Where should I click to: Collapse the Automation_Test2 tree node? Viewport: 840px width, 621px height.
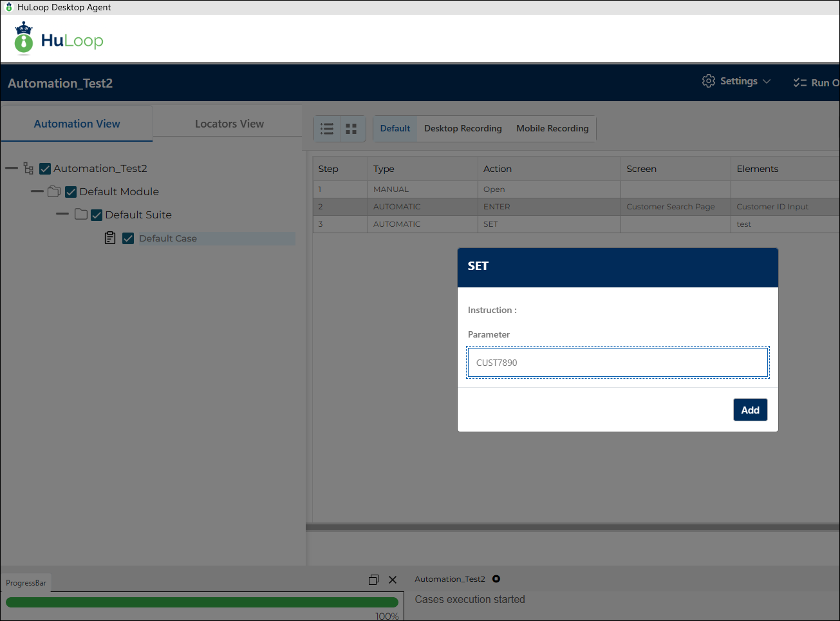(12, 168)
